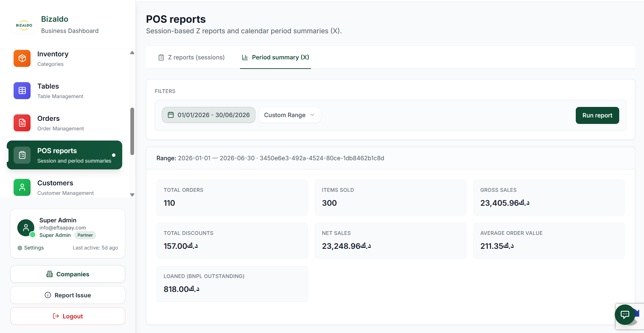This screenshot has height=333, width=644.
Task: Click the Logout button
Action: tap(68, 316)
